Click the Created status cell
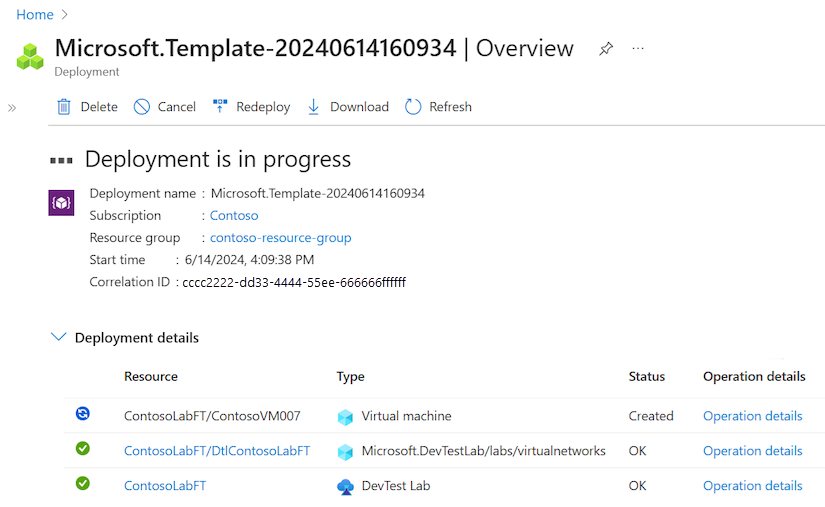The width and height of the screenshot is (825, 507). click(651, 416)
